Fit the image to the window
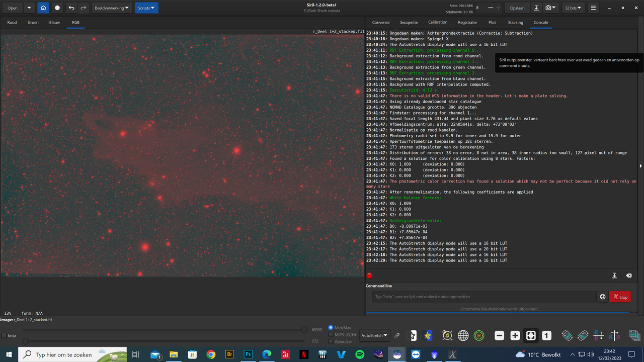 531,335
